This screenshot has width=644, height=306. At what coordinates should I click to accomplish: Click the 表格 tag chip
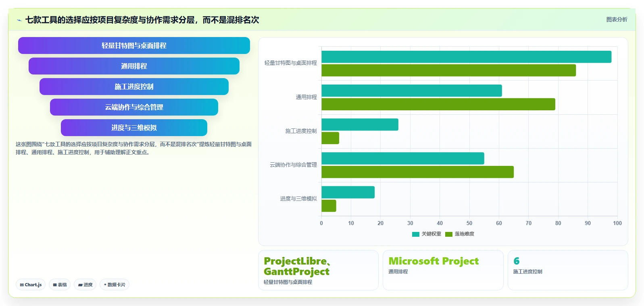coord(60,285)
